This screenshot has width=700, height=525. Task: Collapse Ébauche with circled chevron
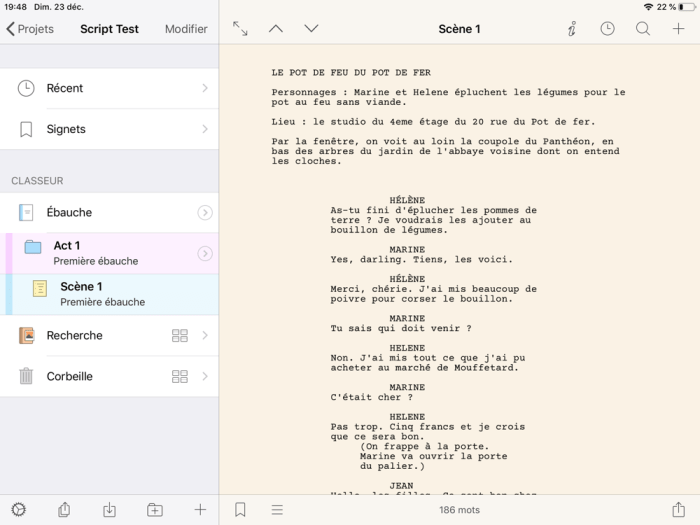205,212
